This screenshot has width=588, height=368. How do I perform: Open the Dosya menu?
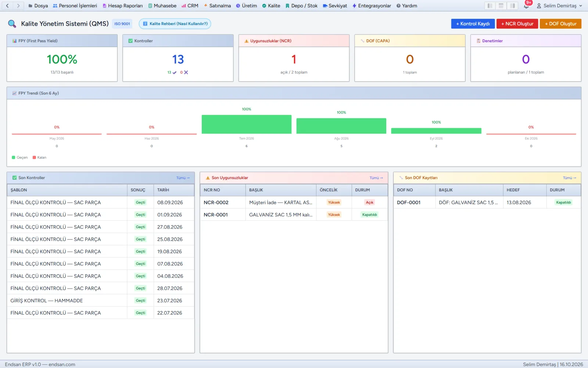coord(38,6)
